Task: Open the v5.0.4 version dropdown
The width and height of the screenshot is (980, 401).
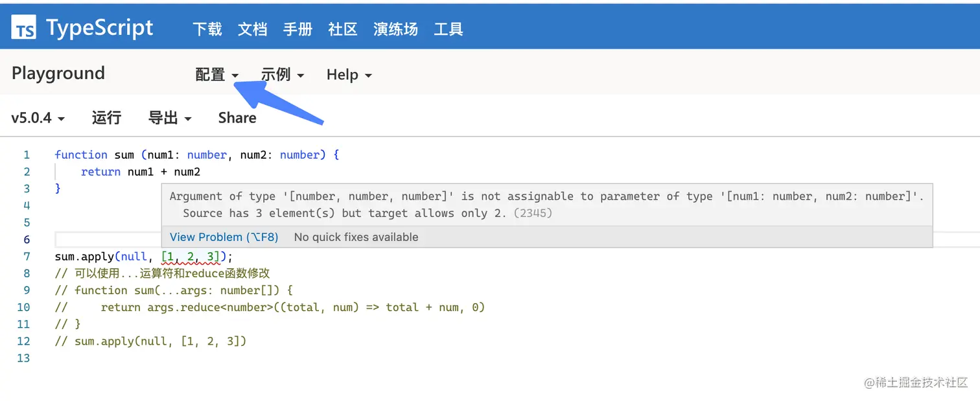Action: (x=38, y=118)
